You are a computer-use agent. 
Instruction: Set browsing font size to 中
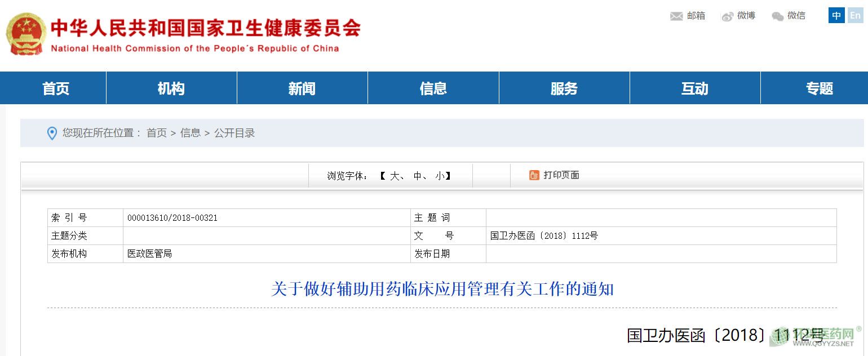click(418, 176)
